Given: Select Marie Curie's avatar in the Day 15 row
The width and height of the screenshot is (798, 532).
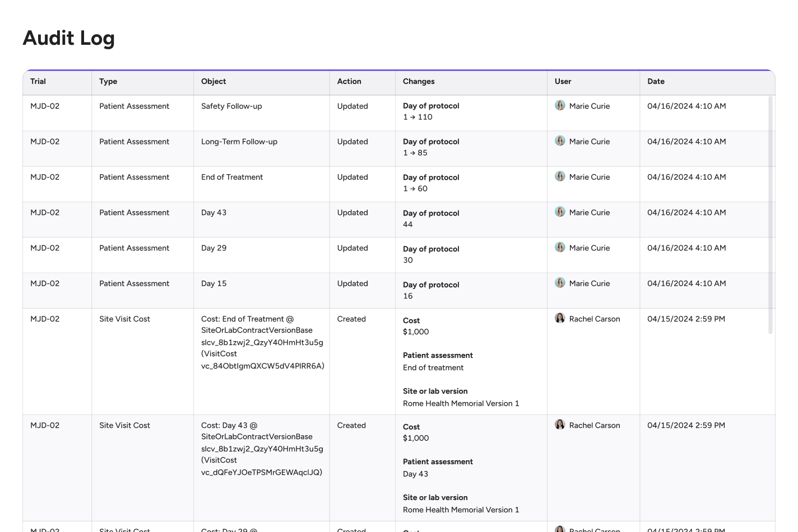Looking at the screenshot, I should [560, 283].
